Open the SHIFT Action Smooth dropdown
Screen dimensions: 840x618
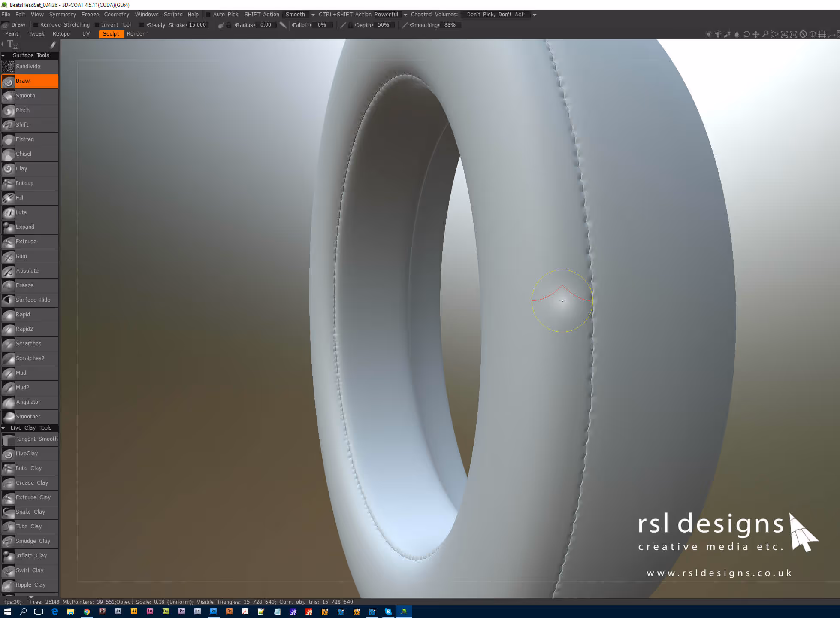point(313,15)
